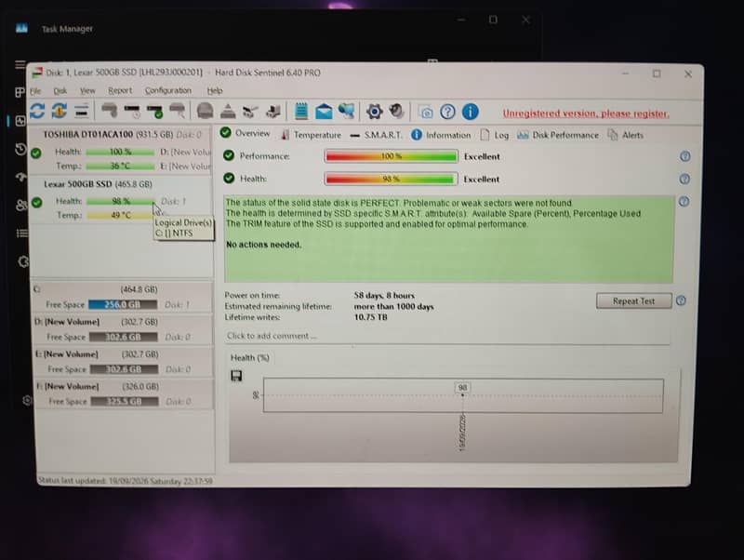Open Task Manager Details list sidebar icon
The width and height of the screenshot is (744, 560).
21,233
